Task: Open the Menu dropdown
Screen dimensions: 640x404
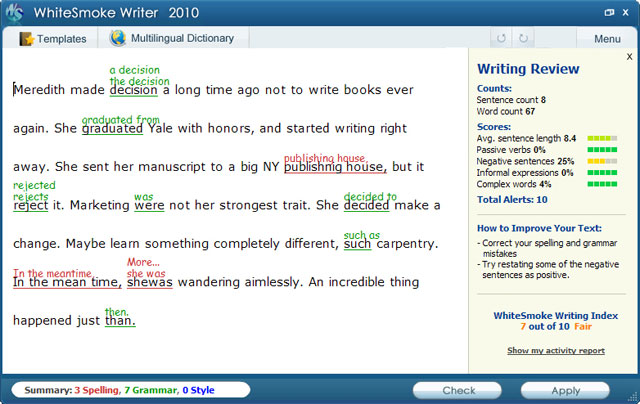Action: click(x=606, y=39)
